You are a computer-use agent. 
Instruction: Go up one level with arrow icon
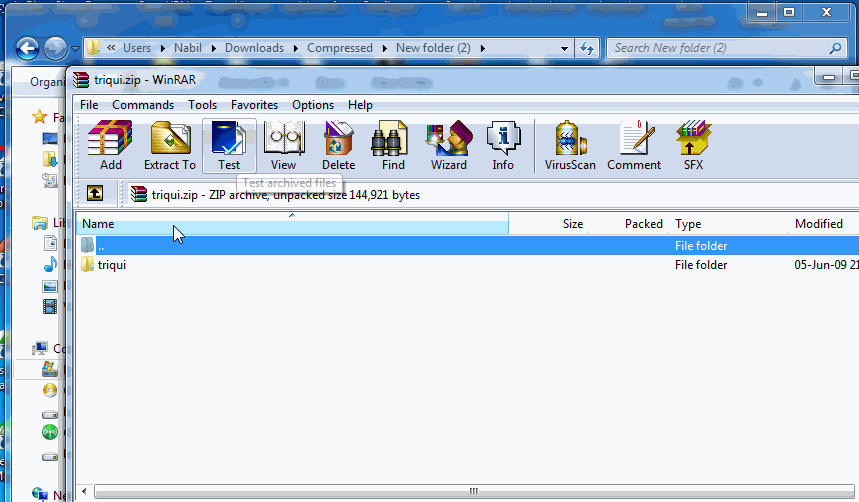pos(95,193)
